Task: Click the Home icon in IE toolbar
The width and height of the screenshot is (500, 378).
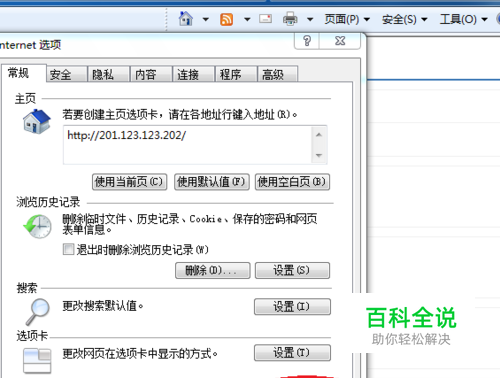Action: pyautogui.click(x=186, y=19)
